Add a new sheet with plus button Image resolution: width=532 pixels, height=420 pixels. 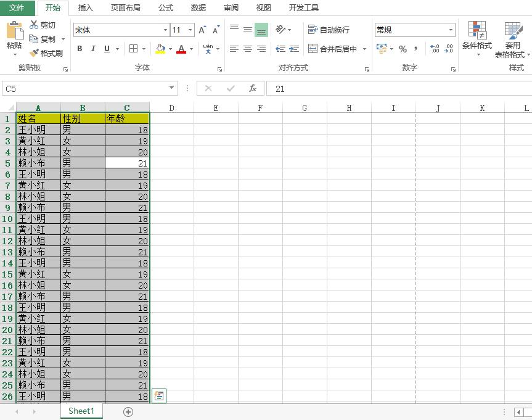tap(128, 412)
